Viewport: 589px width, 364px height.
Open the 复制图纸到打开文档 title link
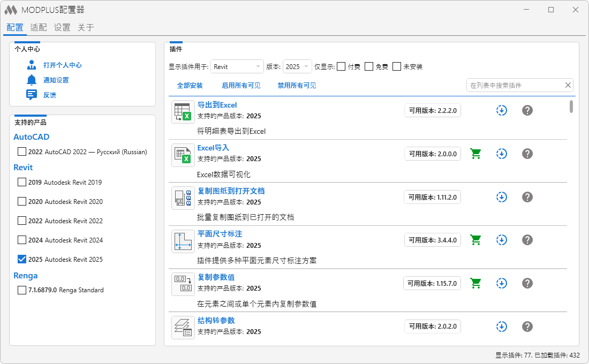pos(231,191)
